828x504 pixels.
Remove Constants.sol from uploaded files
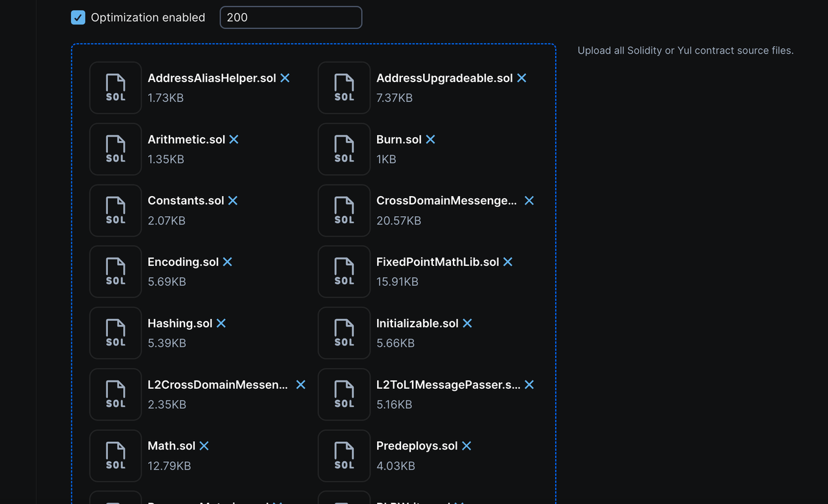pyautogui.click(x=233, y=201)
